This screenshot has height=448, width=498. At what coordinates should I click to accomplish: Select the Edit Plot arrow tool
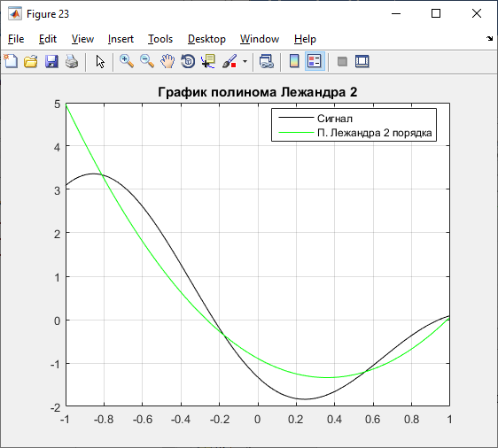click(x=100, y=61)
